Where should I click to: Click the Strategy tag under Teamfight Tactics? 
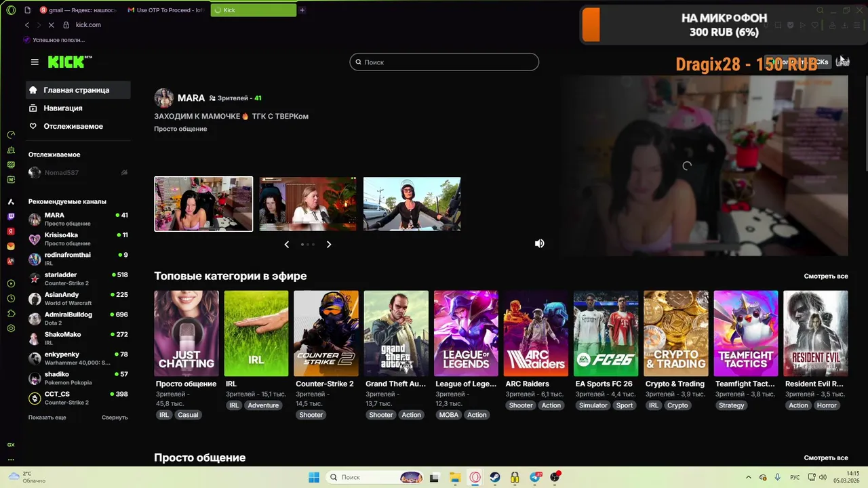pyautogui.click(x=732, y=405)
